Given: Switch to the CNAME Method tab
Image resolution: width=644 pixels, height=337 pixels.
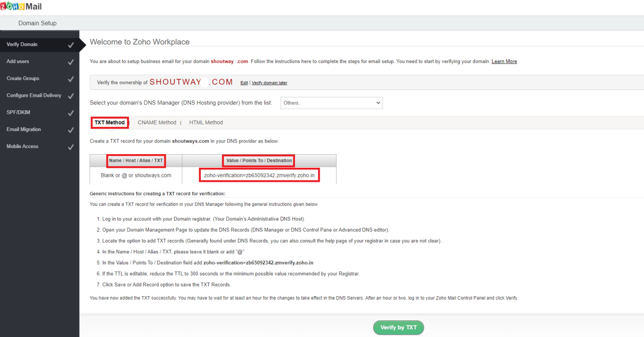Looking at the screenshot, I should click(157, 122).
